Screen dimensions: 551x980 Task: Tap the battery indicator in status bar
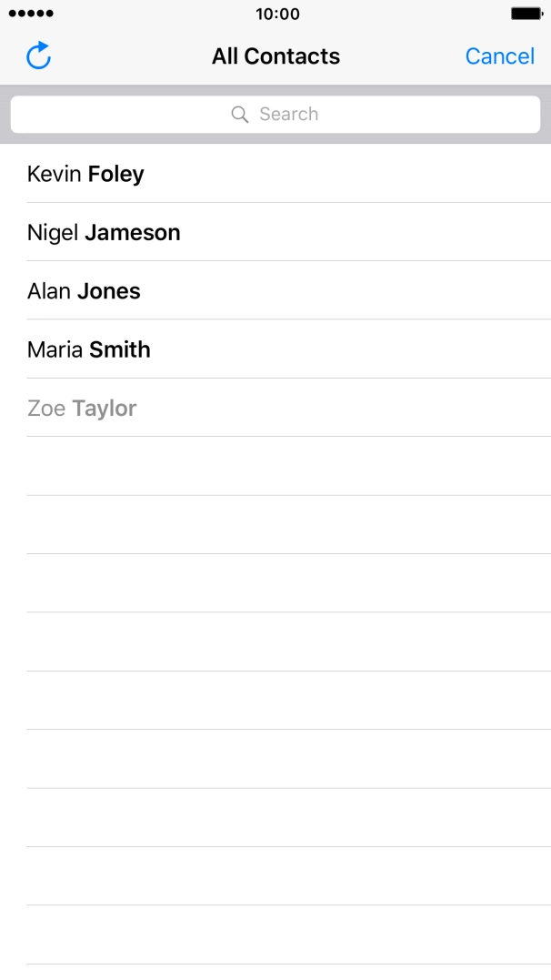(x=526, y=14)
